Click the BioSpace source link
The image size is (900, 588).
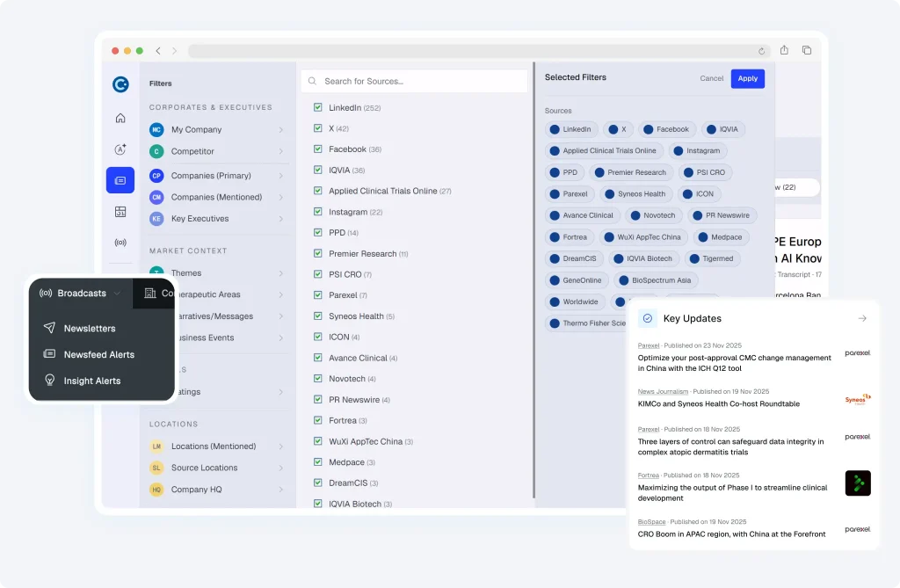coord(651,522)
